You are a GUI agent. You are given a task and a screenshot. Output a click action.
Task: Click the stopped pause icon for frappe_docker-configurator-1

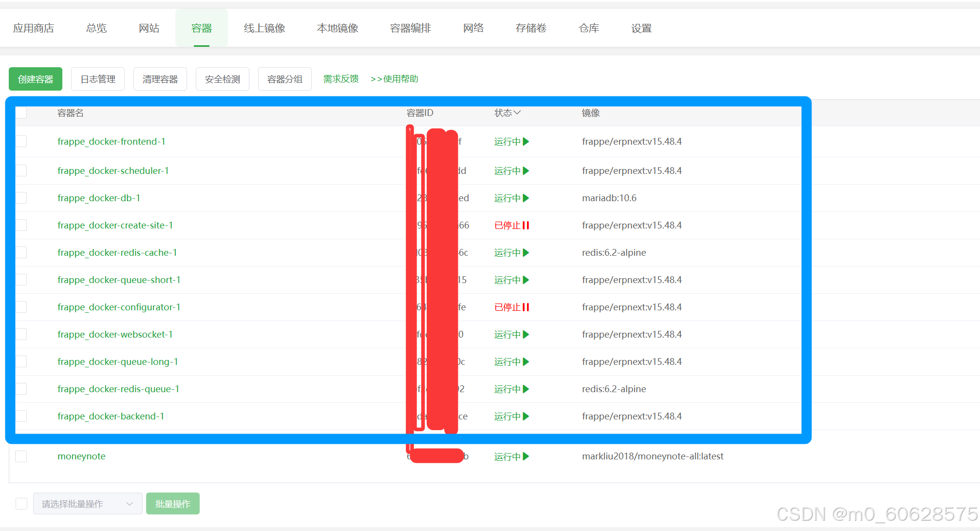tap(526, 307)
